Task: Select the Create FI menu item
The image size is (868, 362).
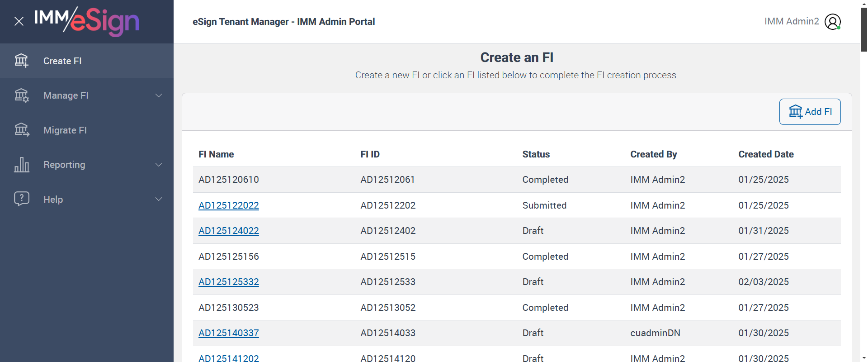Action: (x=62, y=61)
